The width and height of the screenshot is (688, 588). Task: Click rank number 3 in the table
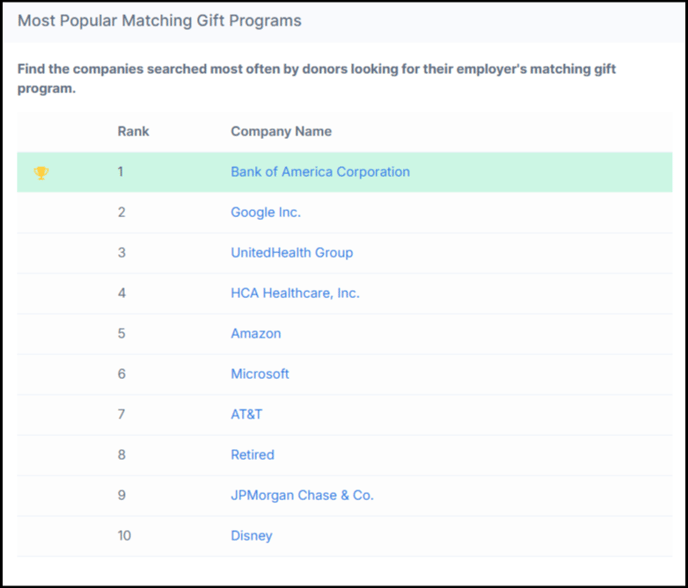pyautogui.click(x=121, y=253)
